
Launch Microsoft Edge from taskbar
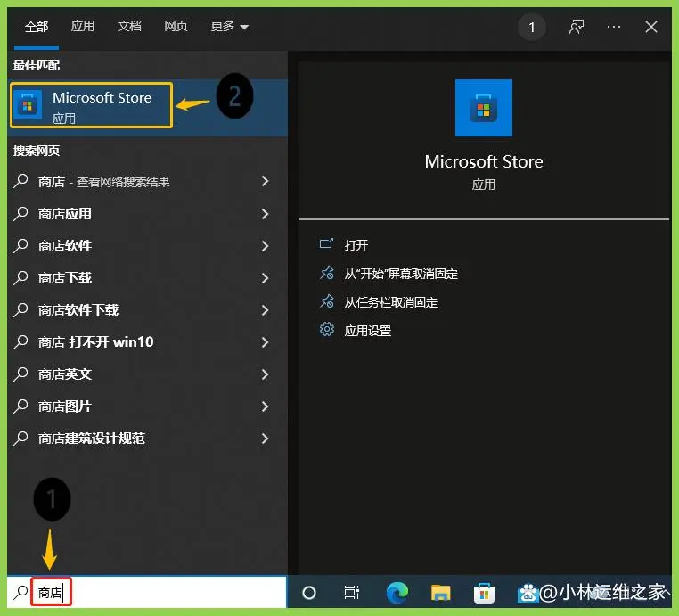397,592
